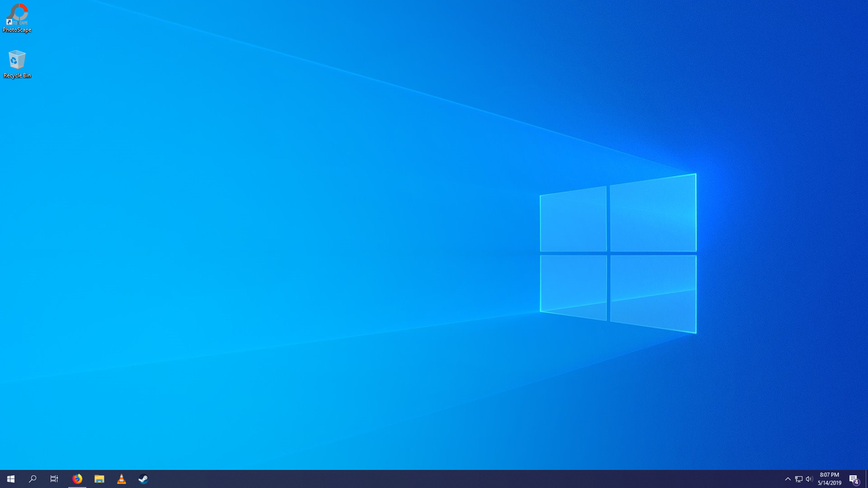Expand hidden system tray icons
Screen dimensions: 868x488
click(787, 479)
